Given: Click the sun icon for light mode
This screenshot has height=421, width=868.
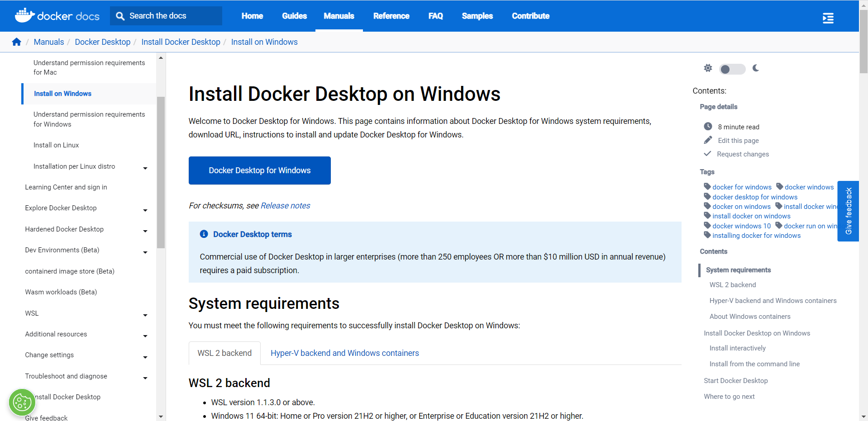Looking at the screenshot, I should tap(708, 68).
